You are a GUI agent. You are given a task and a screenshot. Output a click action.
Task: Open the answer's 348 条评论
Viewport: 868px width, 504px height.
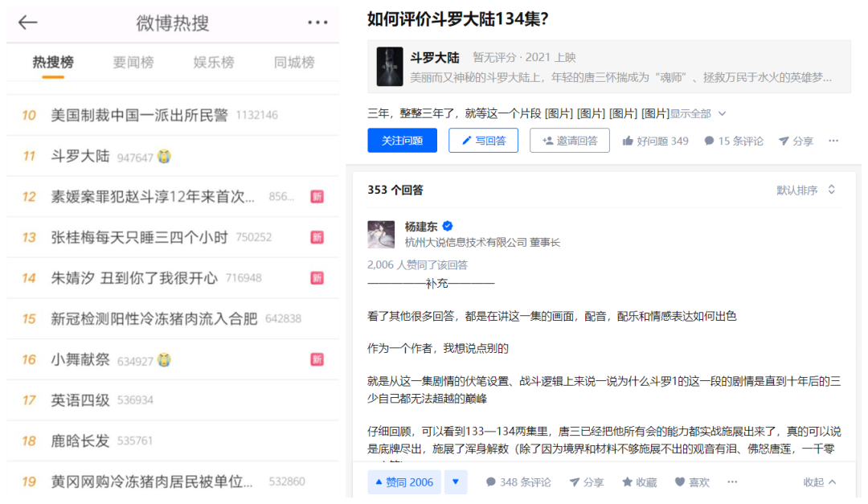(518, 482)
